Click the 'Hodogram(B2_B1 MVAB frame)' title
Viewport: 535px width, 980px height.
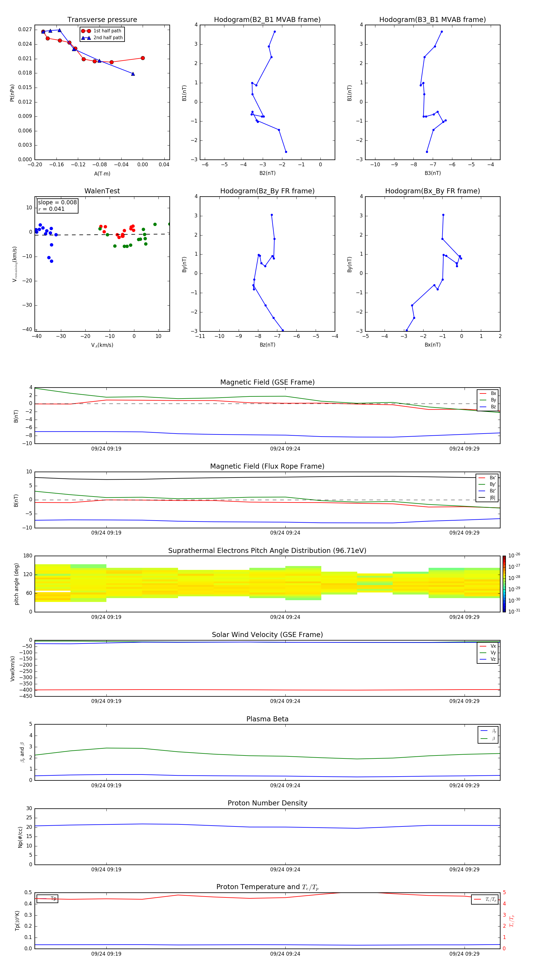(x=267, y=20)
